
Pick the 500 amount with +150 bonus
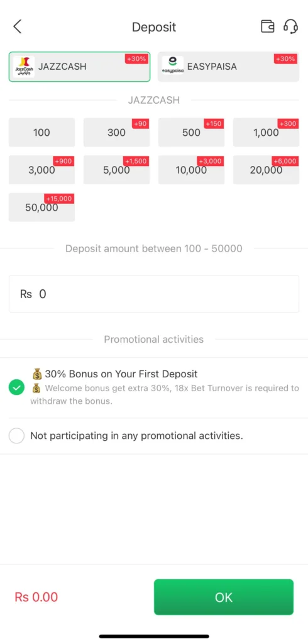pyautogui.click(x=191, y=132)
